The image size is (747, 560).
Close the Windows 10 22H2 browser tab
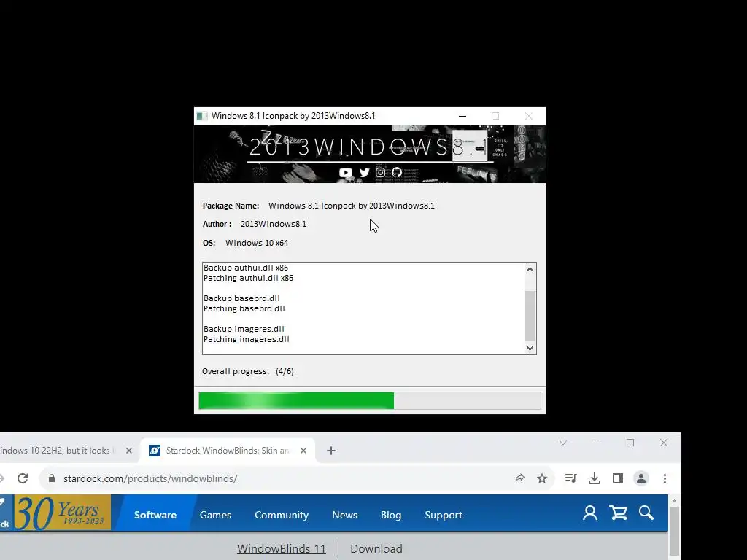point(128,451)
